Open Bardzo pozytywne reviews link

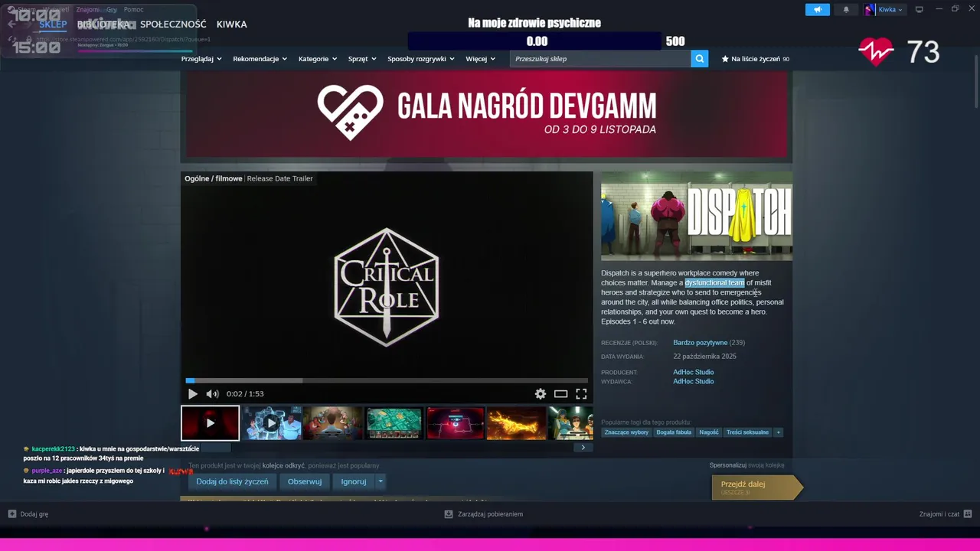coord(701,343)
